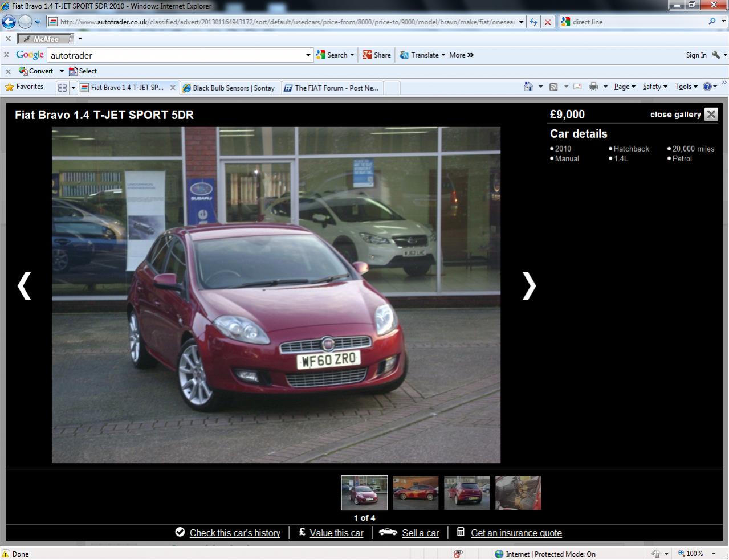This screenshot has height=560, width=729.
Task: Open the Home page icon
Action: pyautogui.click(x=528, y=87)
